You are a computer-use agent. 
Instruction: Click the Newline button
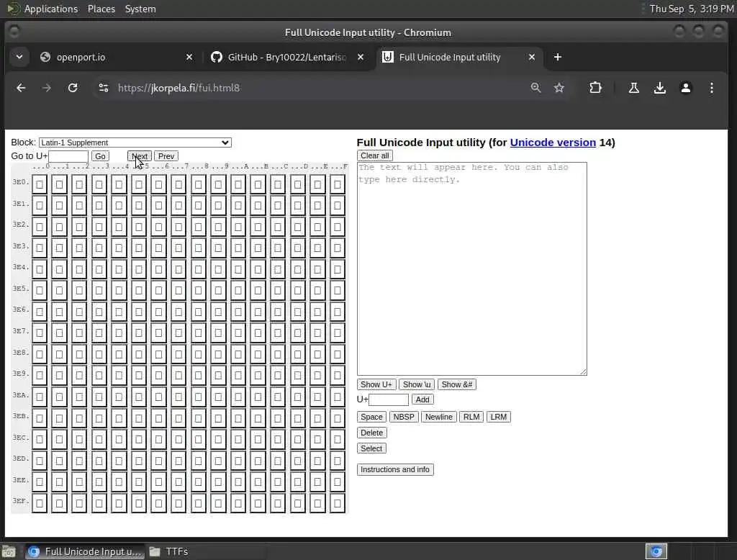(x=438, y=417)
